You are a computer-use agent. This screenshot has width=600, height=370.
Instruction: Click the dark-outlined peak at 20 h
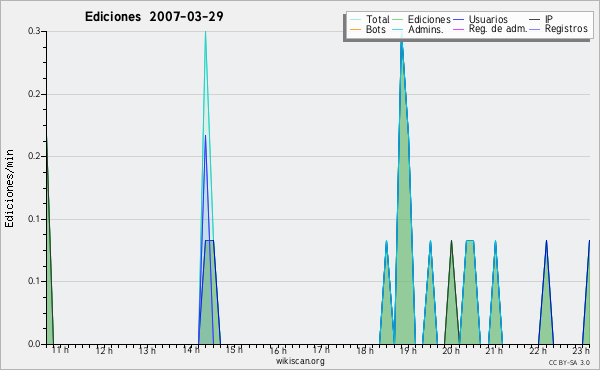pyautogui.click(x=452, y=306)
